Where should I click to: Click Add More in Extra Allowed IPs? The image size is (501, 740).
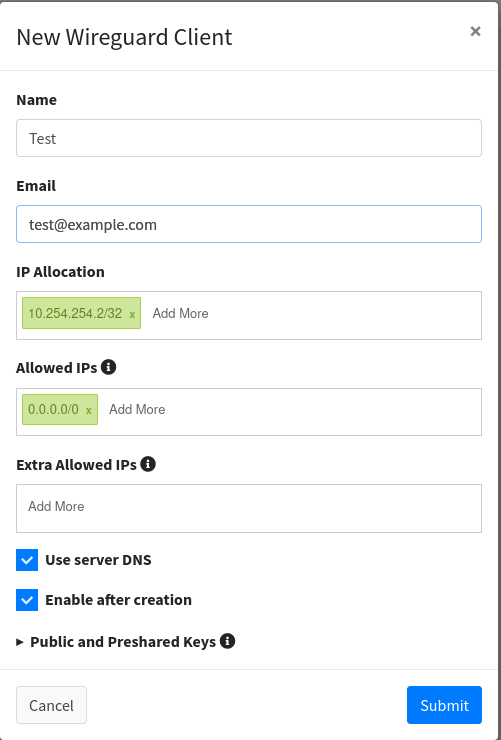click(x=56, y=506)
